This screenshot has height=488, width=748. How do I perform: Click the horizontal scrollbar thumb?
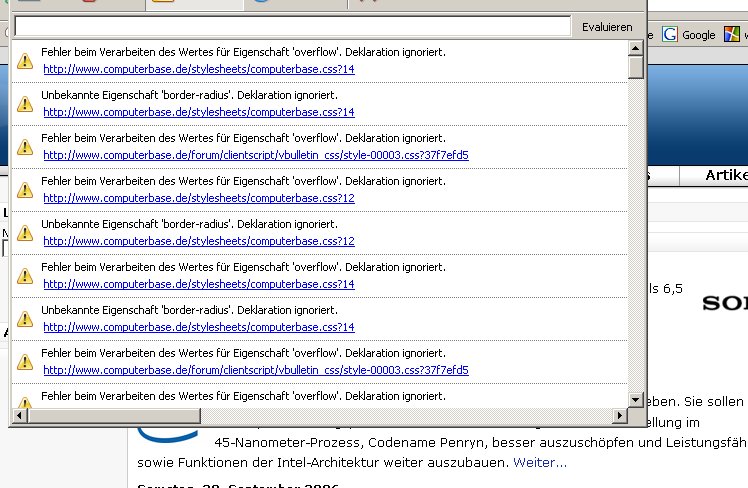[x=114, y=415]
